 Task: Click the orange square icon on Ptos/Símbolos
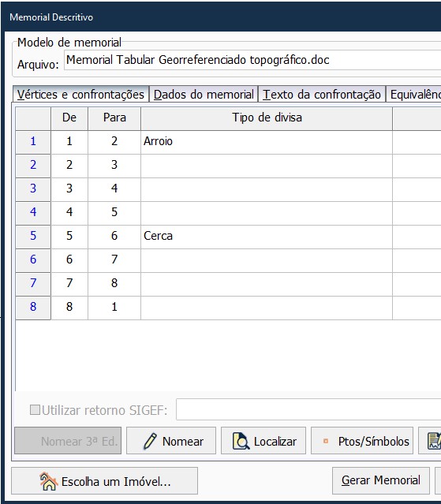tap(326, 441)
